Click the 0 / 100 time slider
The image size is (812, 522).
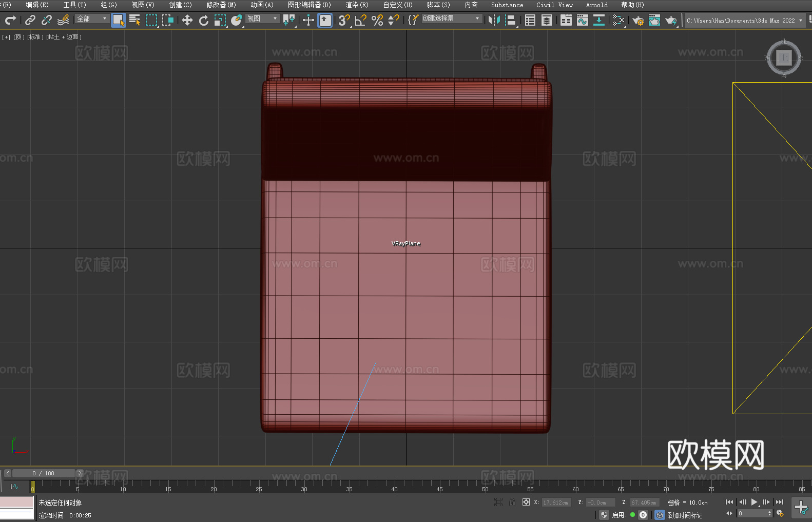(x=44, y=473)
